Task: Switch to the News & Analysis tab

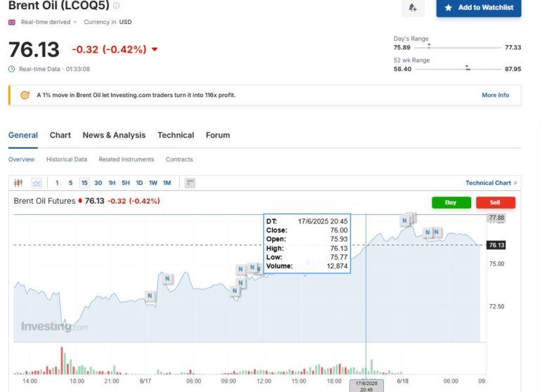Action: click(x=114, y=135)
